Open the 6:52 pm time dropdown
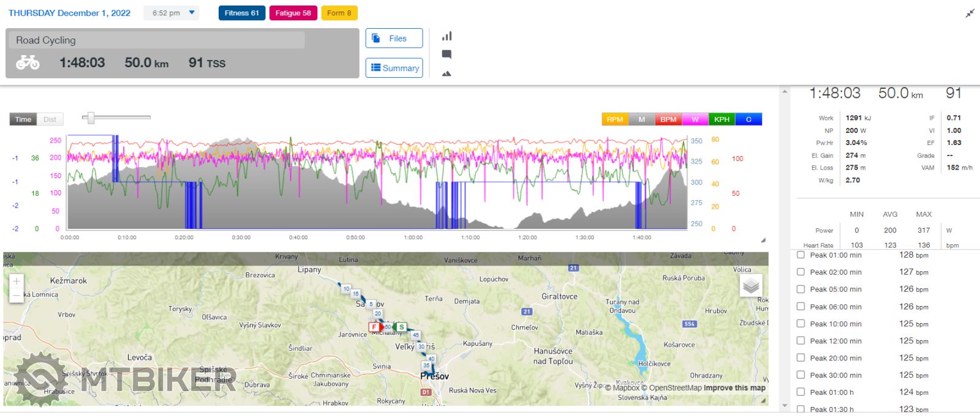The image size is (980, 418). (x=171, y=13)
